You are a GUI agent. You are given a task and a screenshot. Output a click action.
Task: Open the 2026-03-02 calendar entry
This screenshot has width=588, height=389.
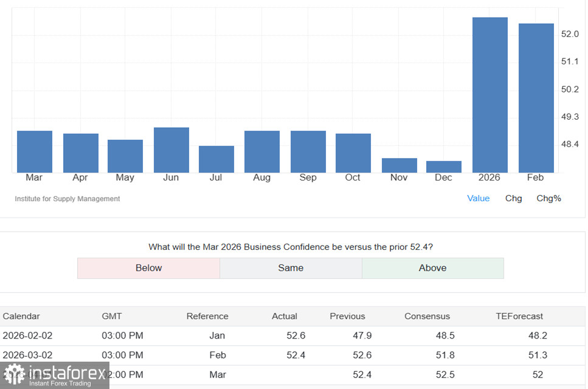point(27,355)
